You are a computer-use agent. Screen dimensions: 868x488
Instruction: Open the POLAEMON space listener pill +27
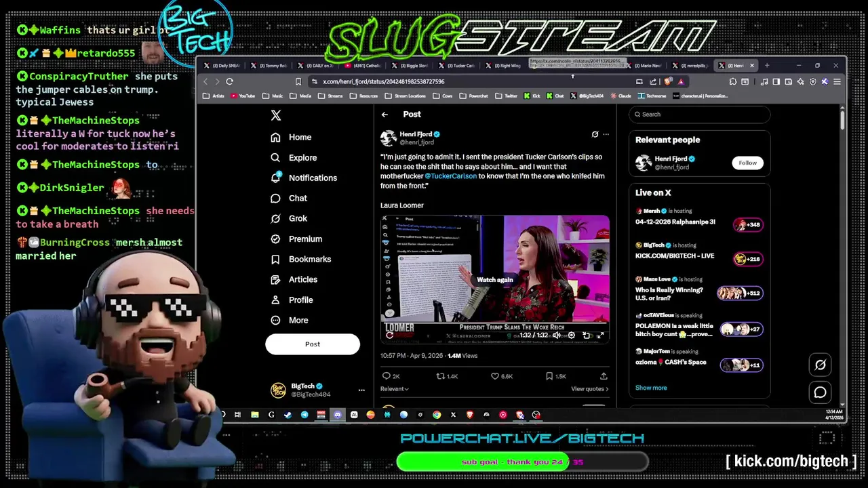click(x=742, y=329)
